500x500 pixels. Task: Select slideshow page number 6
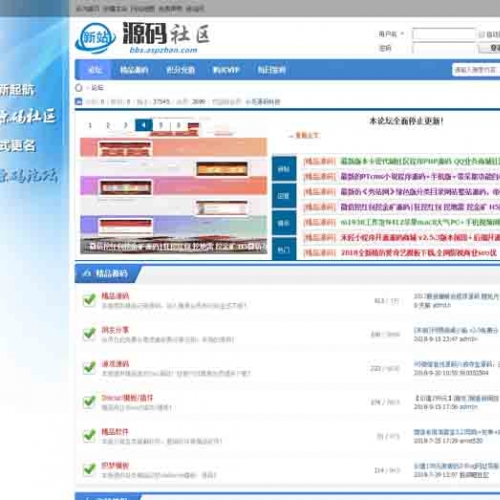click(179, 126)
